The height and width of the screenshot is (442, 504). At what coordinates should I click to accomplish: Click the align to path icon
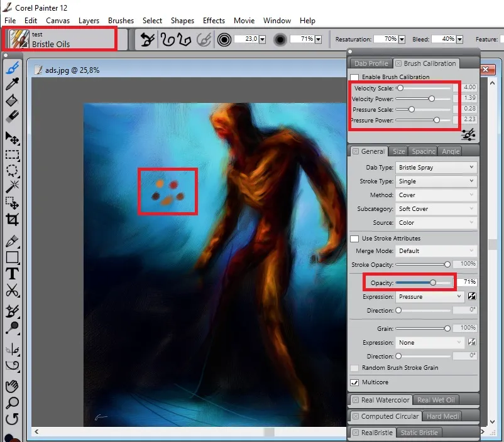[204, 40]
